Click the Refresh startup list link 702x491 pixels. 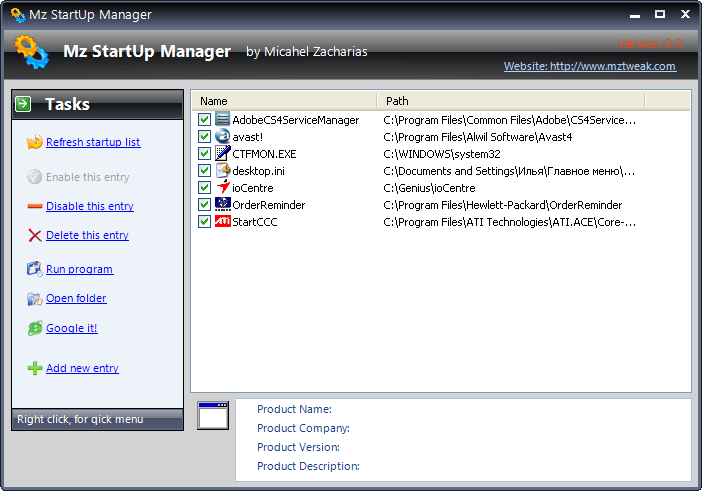[x=93, y=142]
